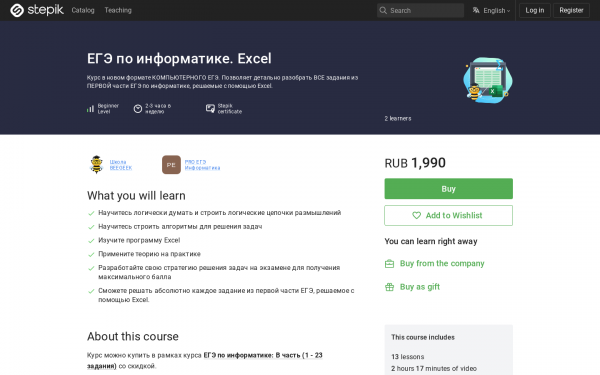Viewport: 600px width, 375px height.
Task: Click the briefcase icon beside Buy from the company
Action: tap(389, 264)
